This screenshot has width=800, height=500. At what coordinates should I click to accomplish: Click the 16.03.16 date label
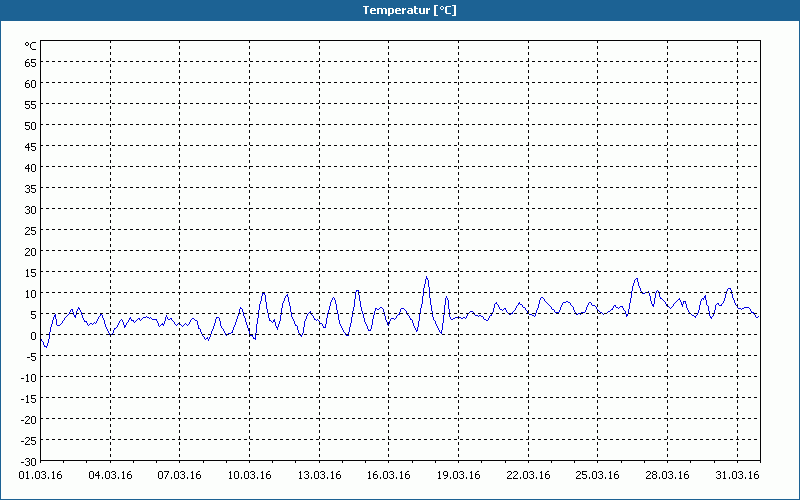[x=389, y=476]
